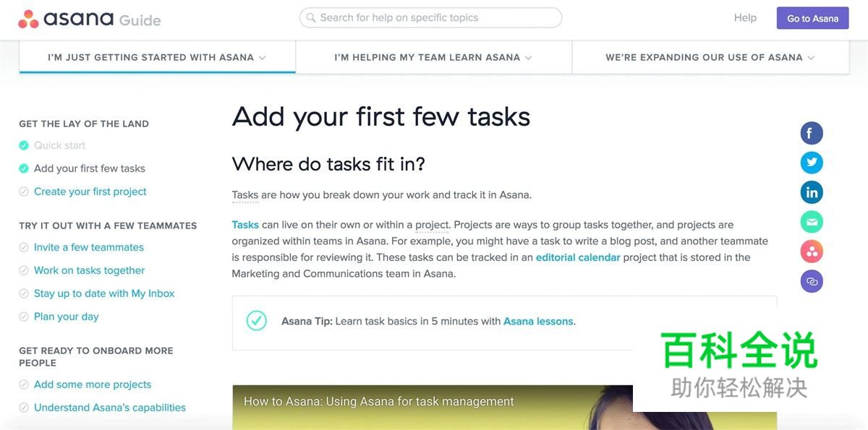Share page on Twitter
868x430 pixels.
pyautogui.click(x=812, y=163)
